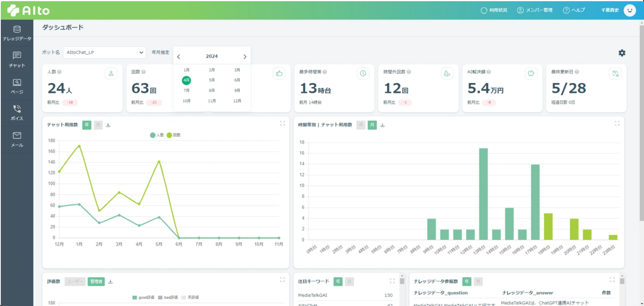This screenshot has width=644, height=306.
Task: Select 2月 in the month picker
Action: click(x=212, y=70)
